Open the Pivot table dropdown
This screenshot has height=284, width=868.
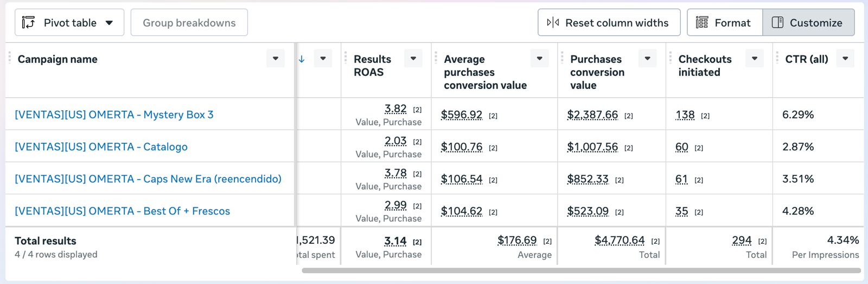point(69,23)
